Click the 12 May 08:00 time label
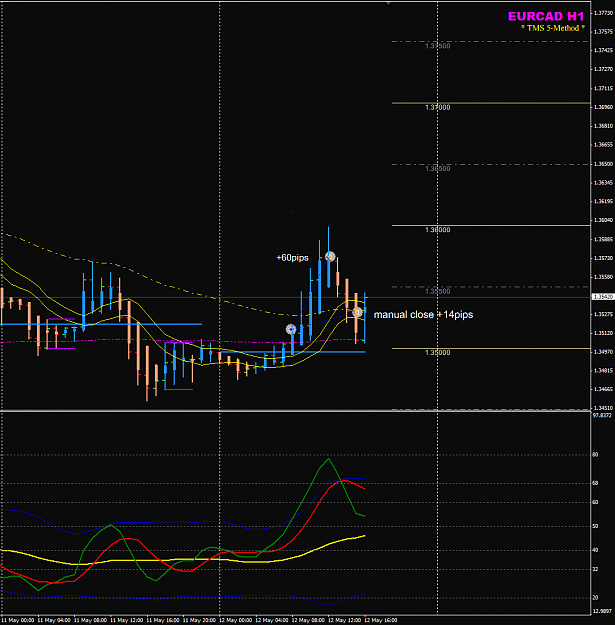615x625 pixels. coord(308,621)
